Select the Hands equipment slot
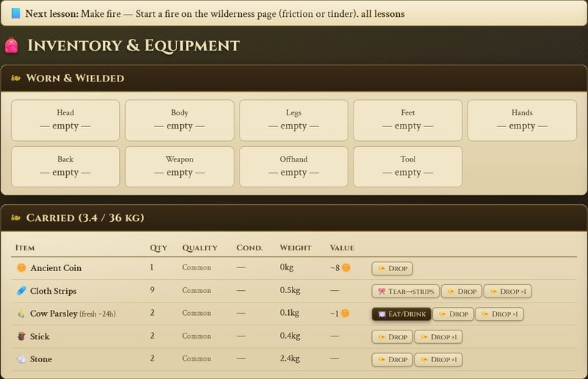Viewport: 588px width, 379px height. (x=522, y=120)
